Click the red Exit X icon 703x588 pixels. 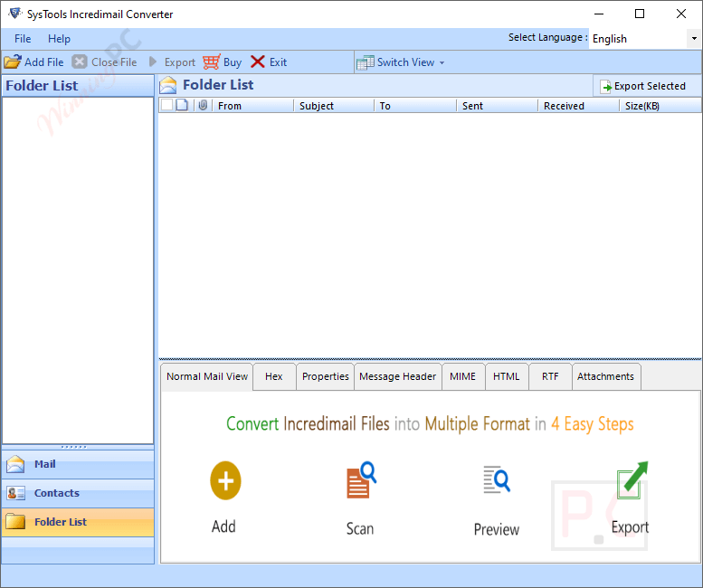pyautogui.click(x=257, y=62)
